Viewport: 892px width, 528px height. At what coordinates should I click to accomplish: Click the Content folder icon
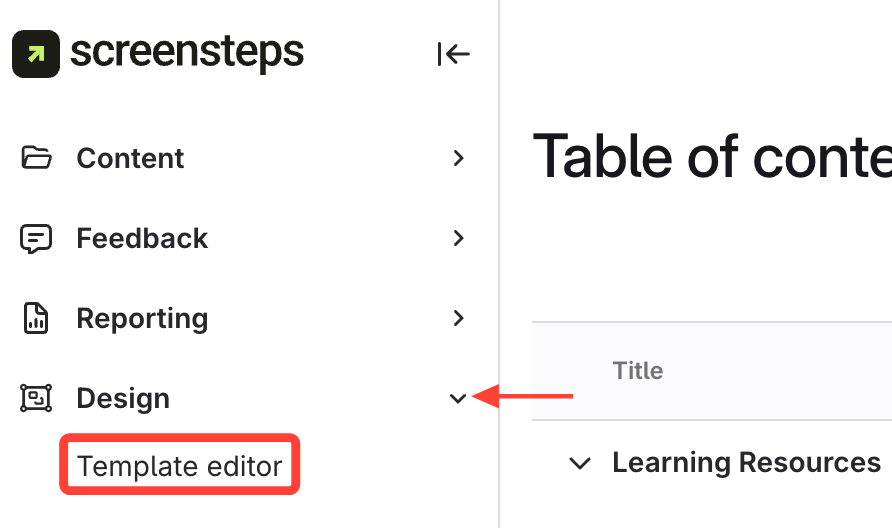[x=36, y=158]
